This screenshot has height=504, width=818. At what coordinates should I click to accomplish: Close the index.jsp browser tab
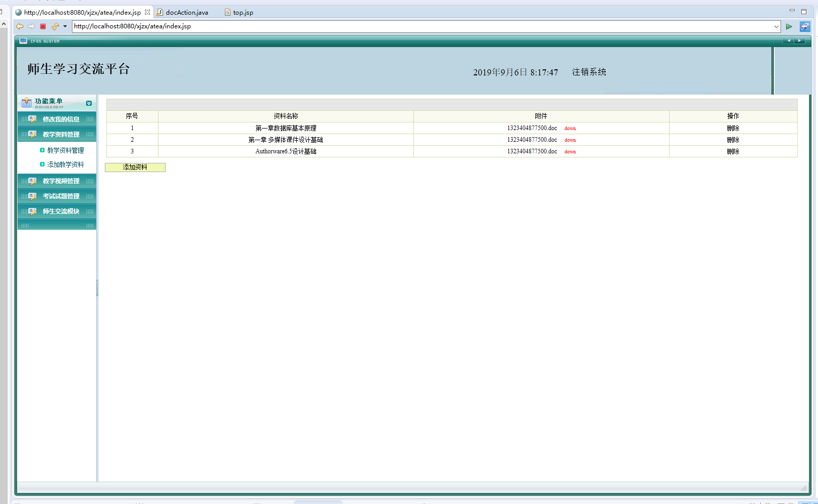coord(147,12)
